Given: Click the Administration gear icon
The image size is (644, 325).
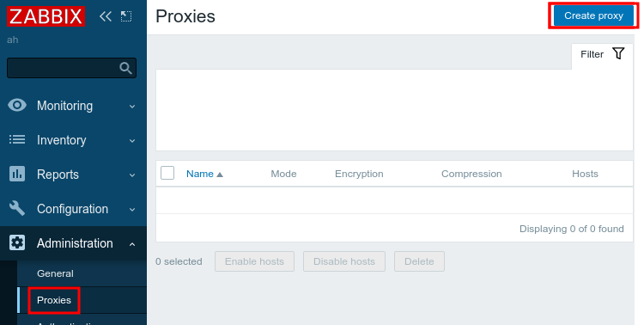Looking at the screenshot, I should tap(17, 243).
